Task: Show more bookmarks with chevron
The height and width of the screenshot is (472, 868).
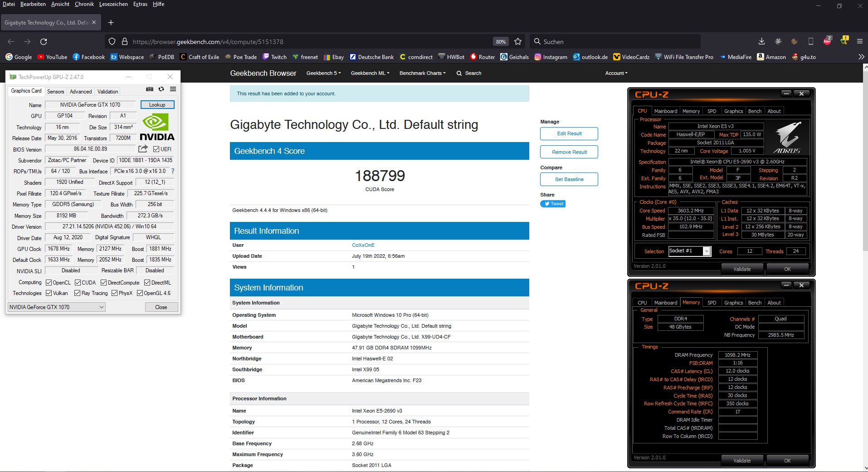Action: coord(861,57)
